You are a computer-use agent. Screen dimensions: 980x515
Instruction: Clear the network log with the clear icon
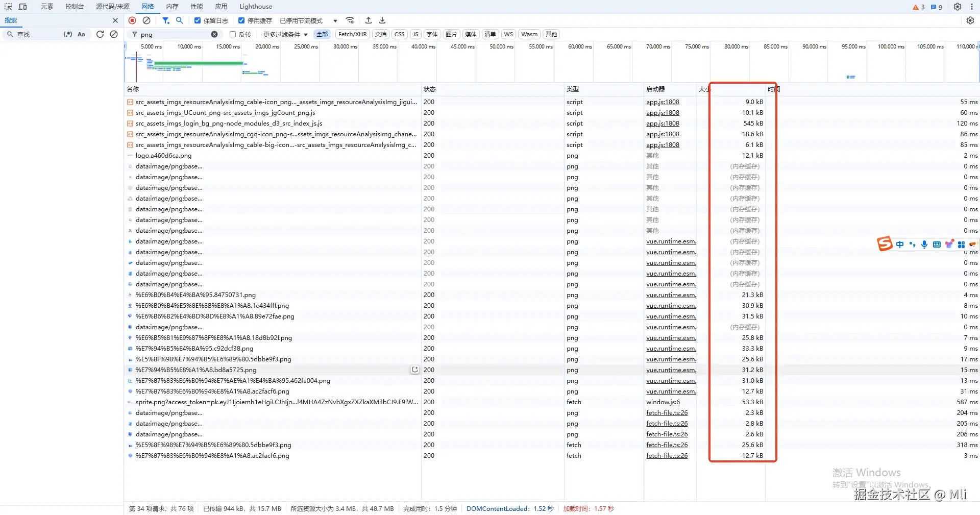click(146, 20)
